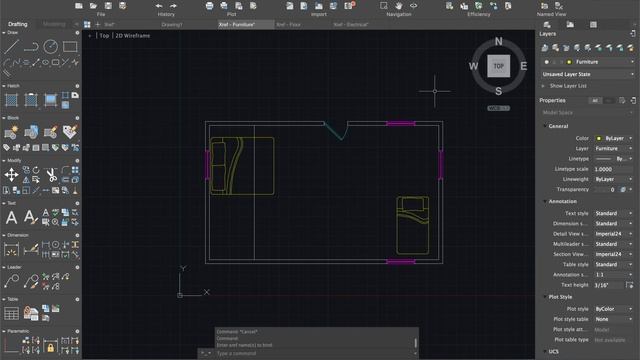Select the large Text tool A
The width and height of the screenshot is (640, 360).
click(11, 217)
